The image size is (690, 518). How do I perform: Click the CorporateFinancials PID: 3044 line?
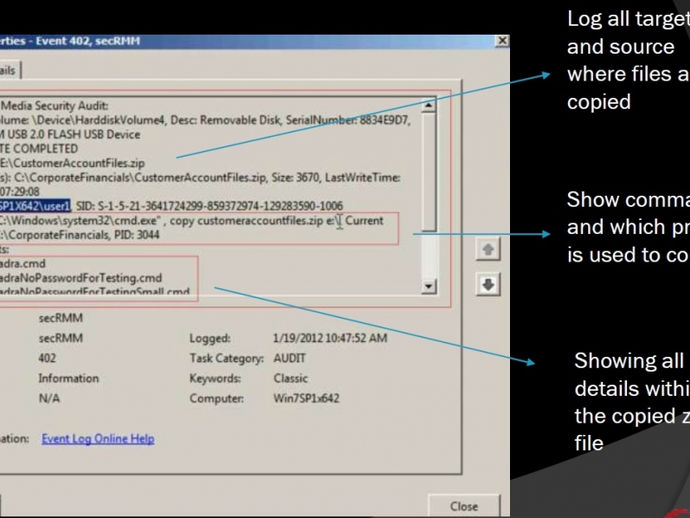(80, 235)
